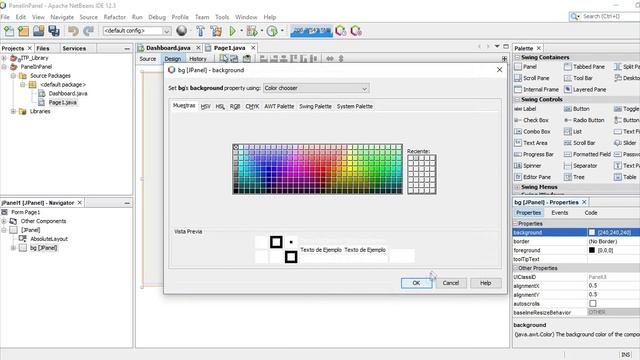
Task: Click the Profile Project toolbar icon
Action: click(272, 31)
